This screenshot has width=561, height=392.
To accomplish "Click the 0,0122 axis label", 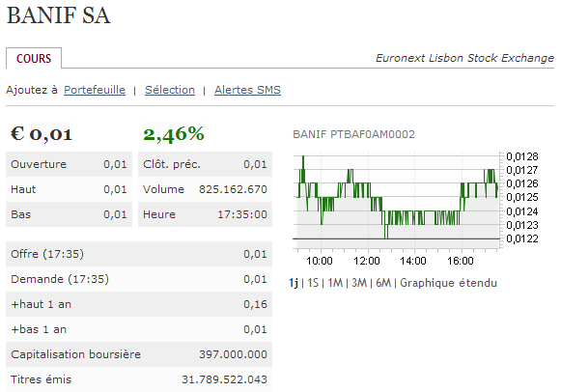I will coord(522,238).
